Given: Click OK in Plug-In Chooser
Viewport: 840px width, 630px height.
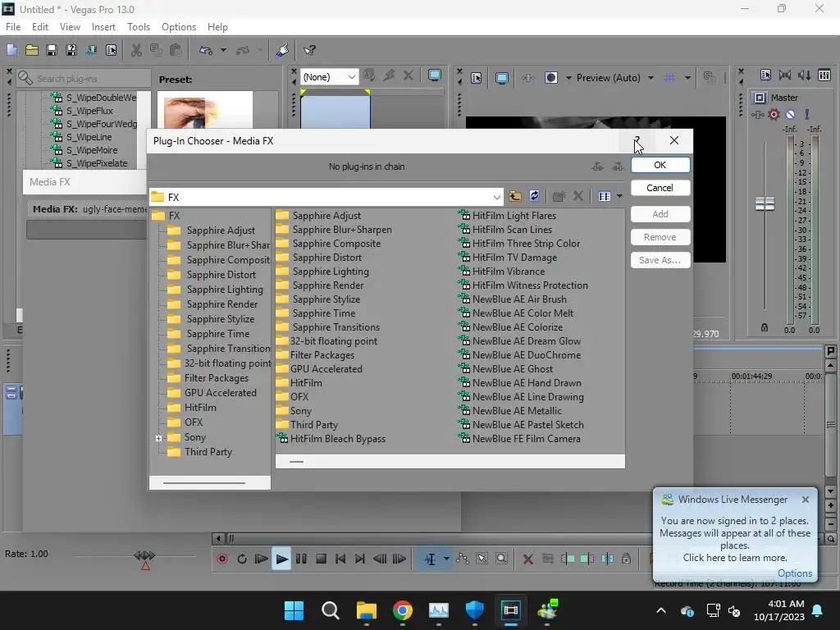Looking at the screenshot, I should coord(660,165).
